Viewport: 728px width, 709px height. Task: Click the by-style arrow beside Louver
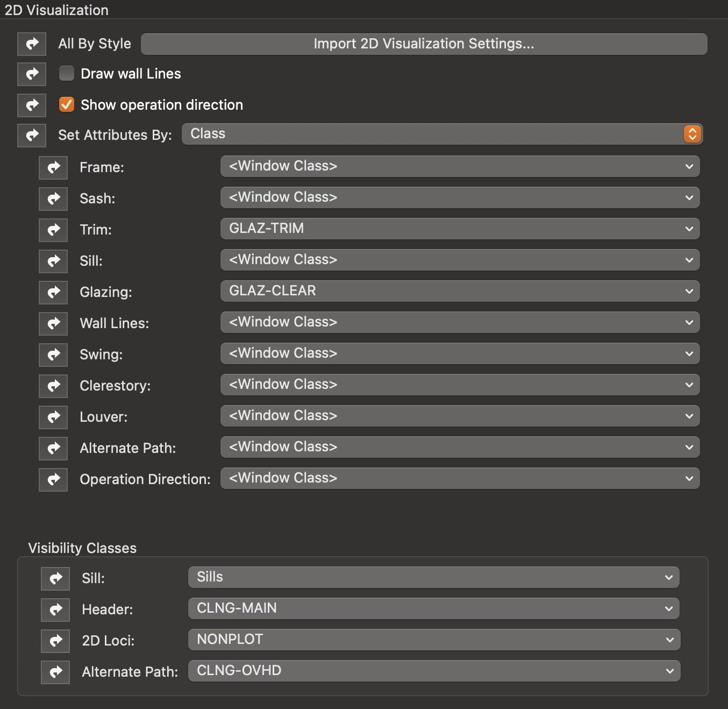53,417
